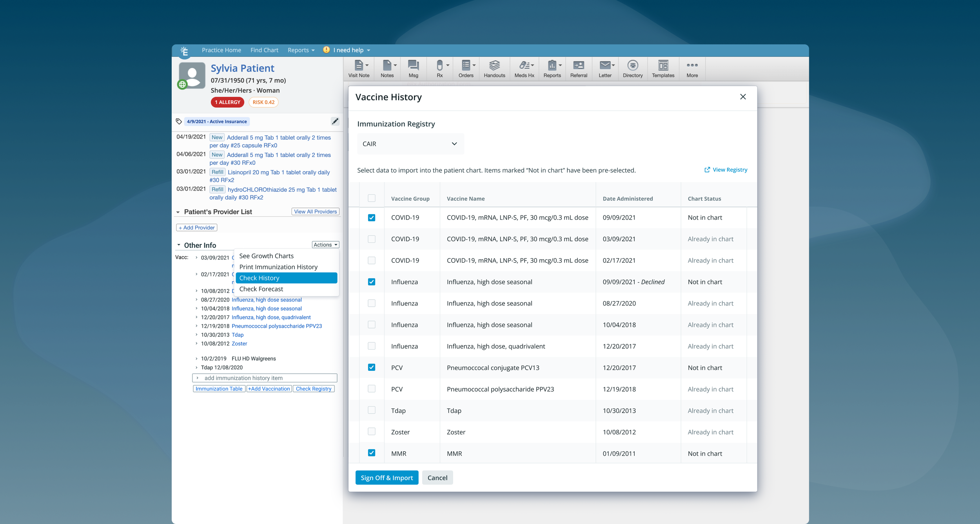
Task: Open the Notes toolbar icon
Action: click(387, 69)
